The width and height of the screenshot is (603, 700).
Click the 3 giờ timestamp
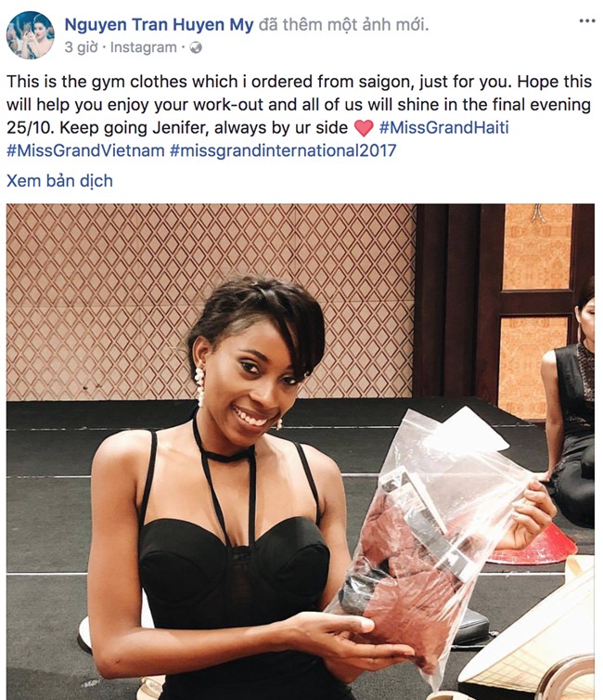click(x=81, y=47)
